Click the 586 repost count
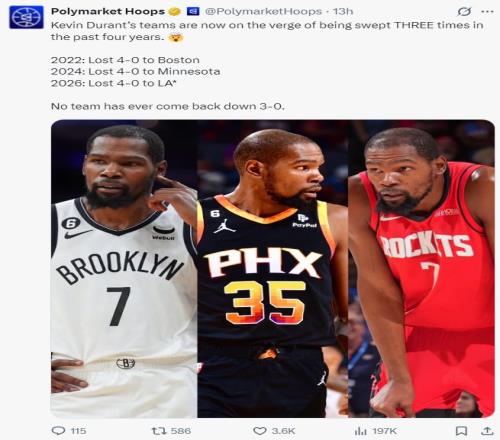Screen dimensions: 500x440 coord(181,431)
